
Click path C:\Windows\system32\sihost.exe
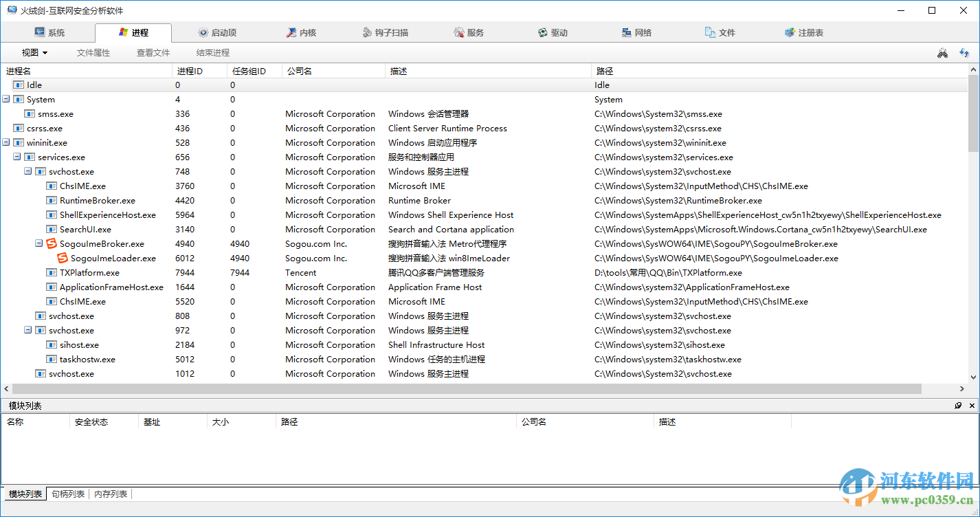click(x=660, y=345)
